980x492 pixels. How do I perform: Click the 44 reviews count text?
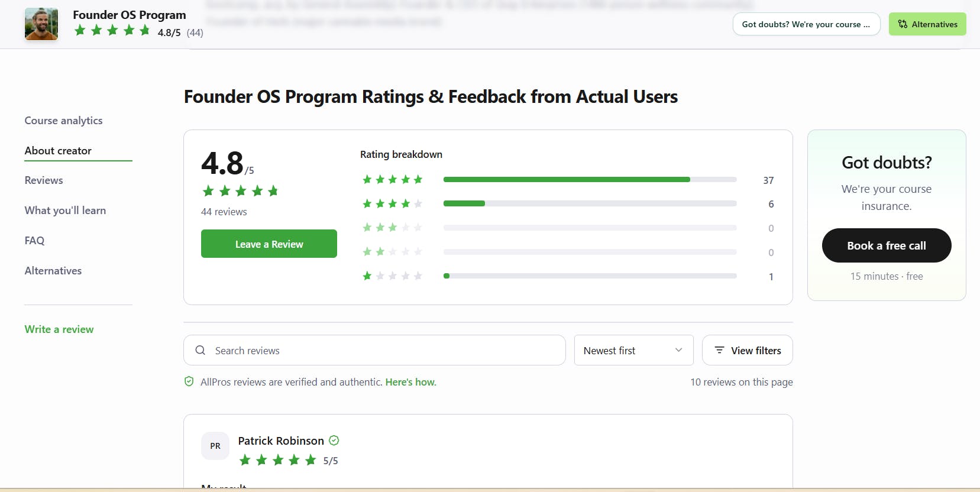(224, 212)
